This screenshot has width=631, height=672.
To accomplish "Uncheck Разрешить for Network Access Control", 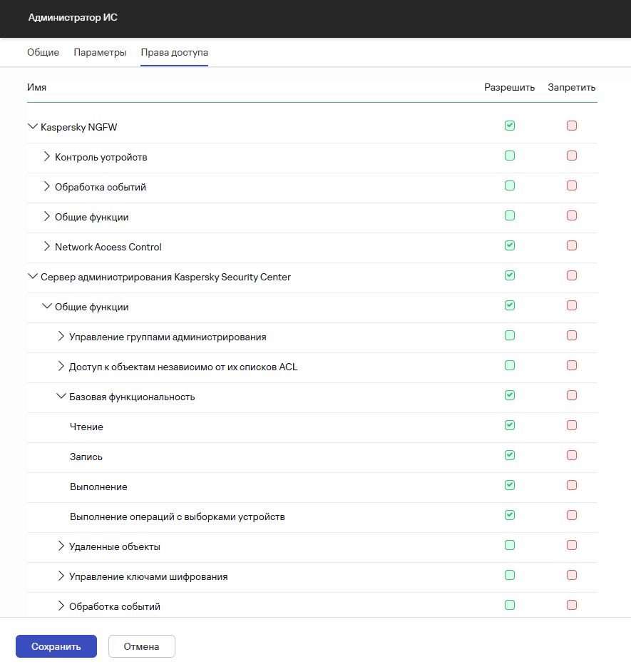I will tap(510, 245).
